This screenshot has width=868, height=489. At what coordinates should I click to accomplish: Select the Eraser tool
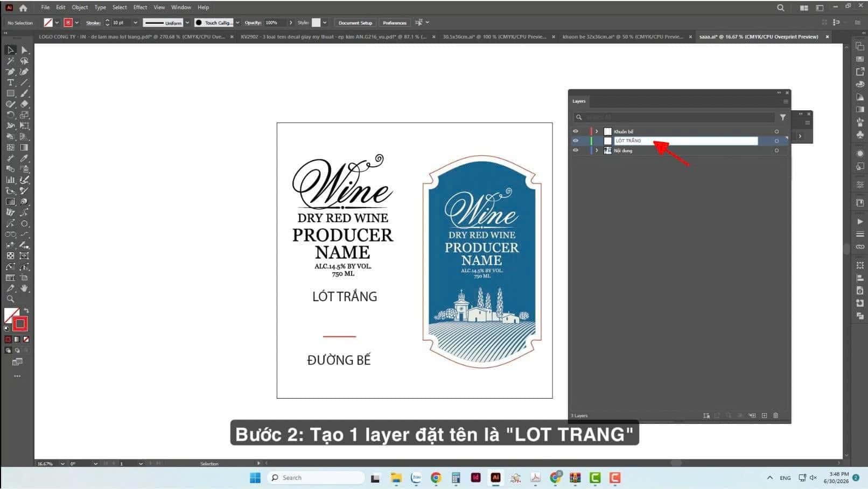click(x=24, y=104)
